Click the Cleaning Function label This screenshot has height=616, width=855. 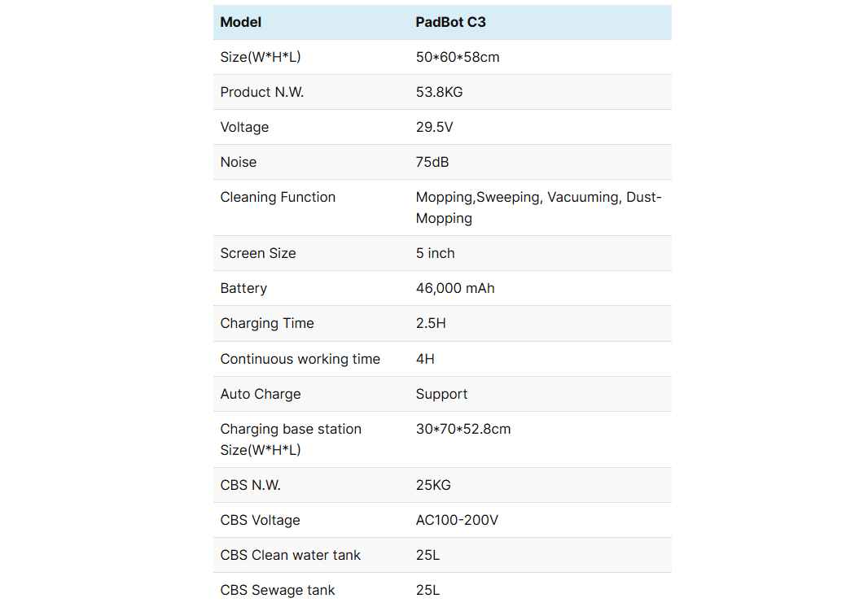278,197
